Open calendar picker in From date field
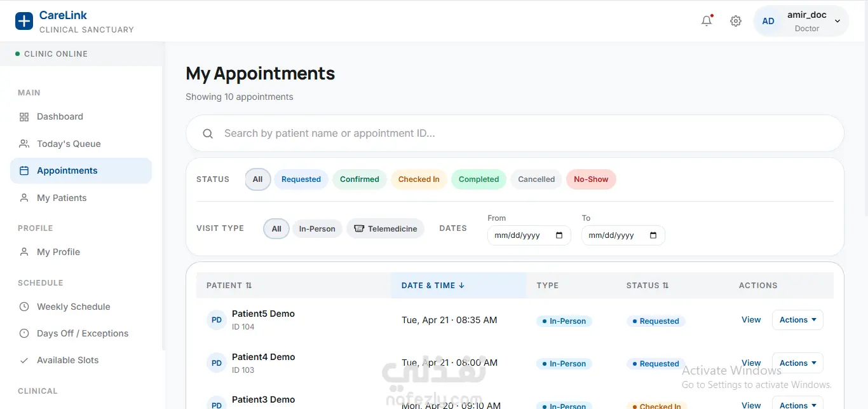The image size is (868, 409). [x=559, y=235]
